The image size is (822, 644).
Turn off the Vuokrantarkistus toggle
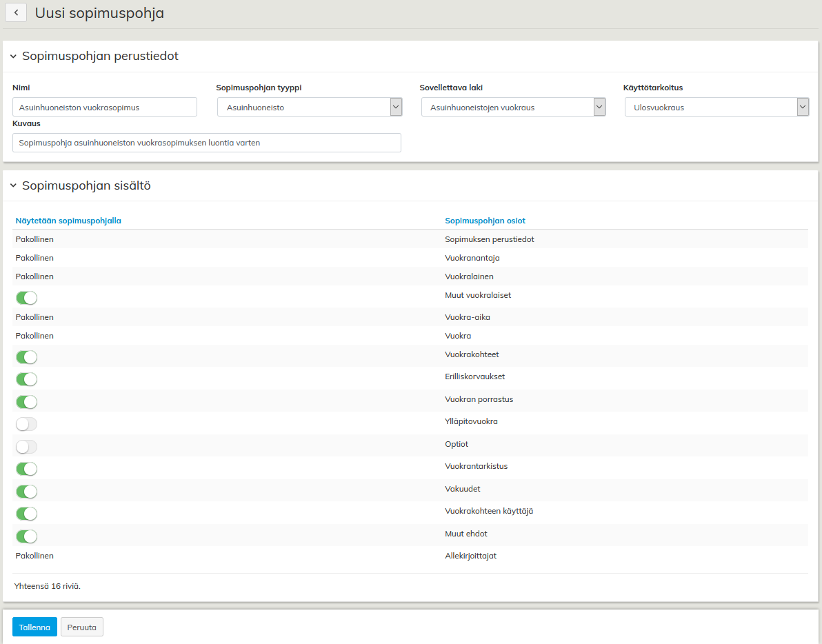[x=26, y=469]
